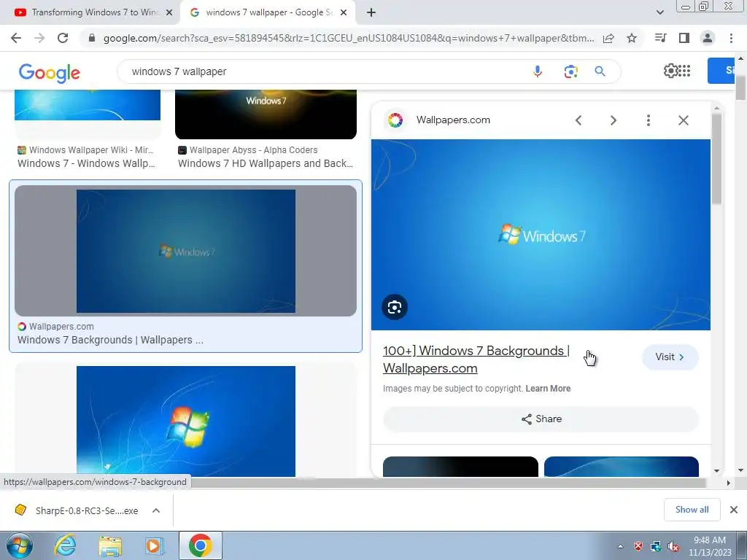Open Windows Media Player on taskbar
The width and height of the screenshot is (747, 560).
point(155,545)
